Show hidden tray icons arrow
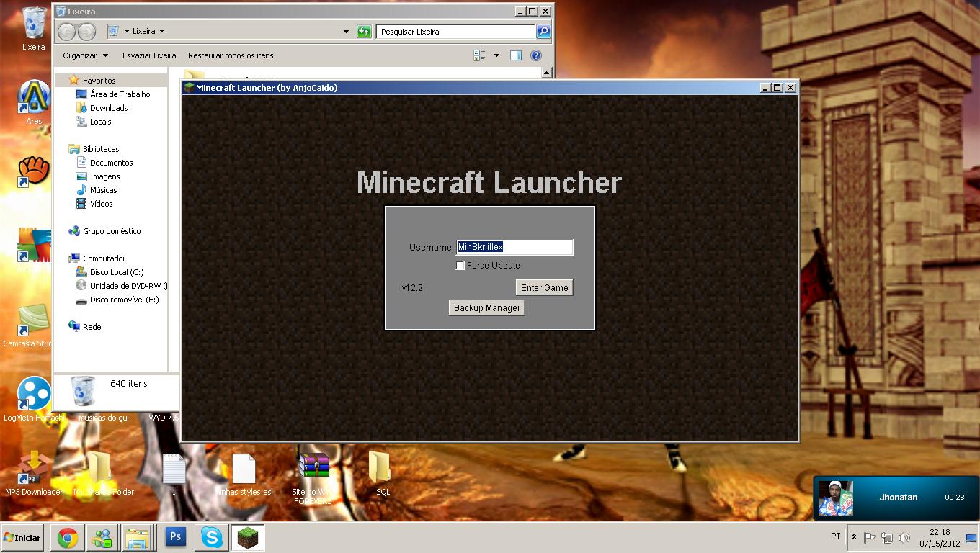980x553 pixels. coord(854,537)
